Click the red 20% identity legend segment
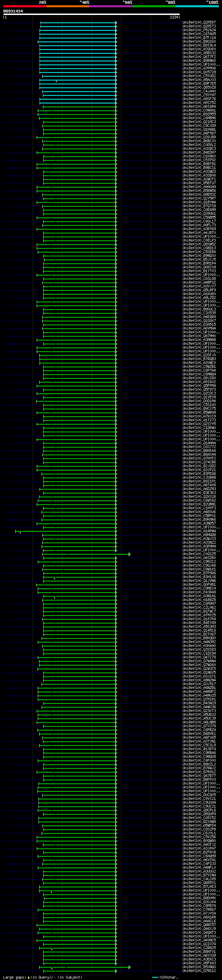The width and height of the screenshot is (222, 980). [x=25, y=6]
